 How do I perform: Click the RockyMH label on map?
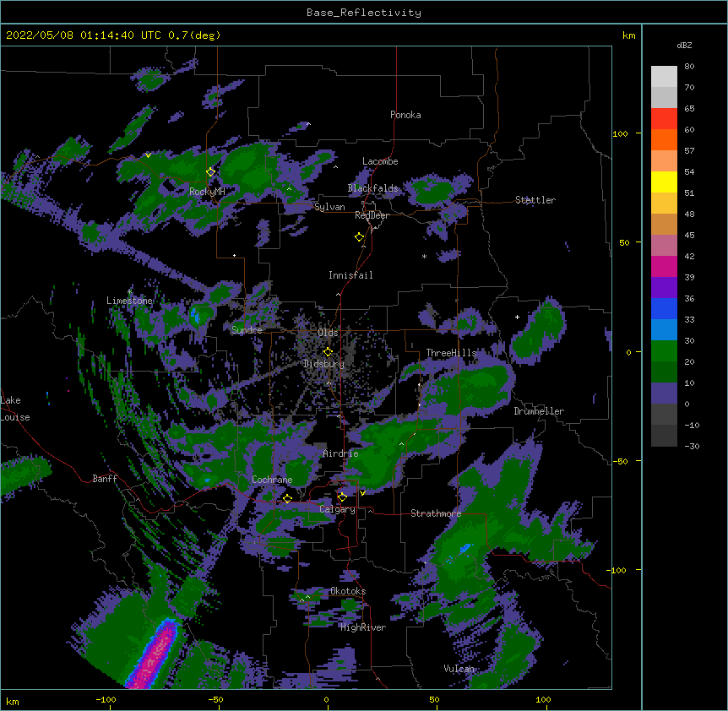[207, 191]
